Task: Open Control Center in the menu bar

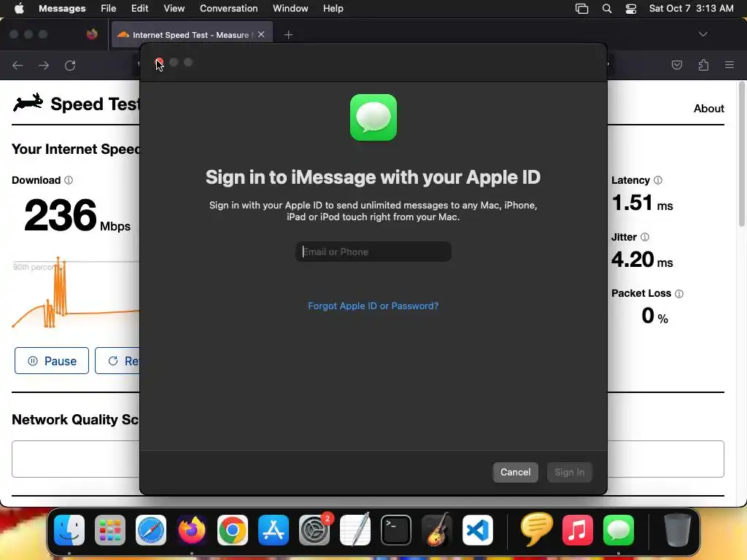Action: 631,9
